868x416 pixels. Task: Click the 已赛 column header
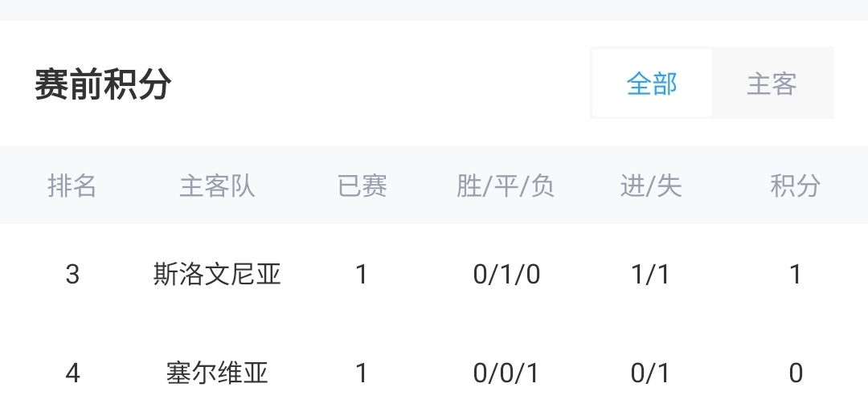click(362, 186)
